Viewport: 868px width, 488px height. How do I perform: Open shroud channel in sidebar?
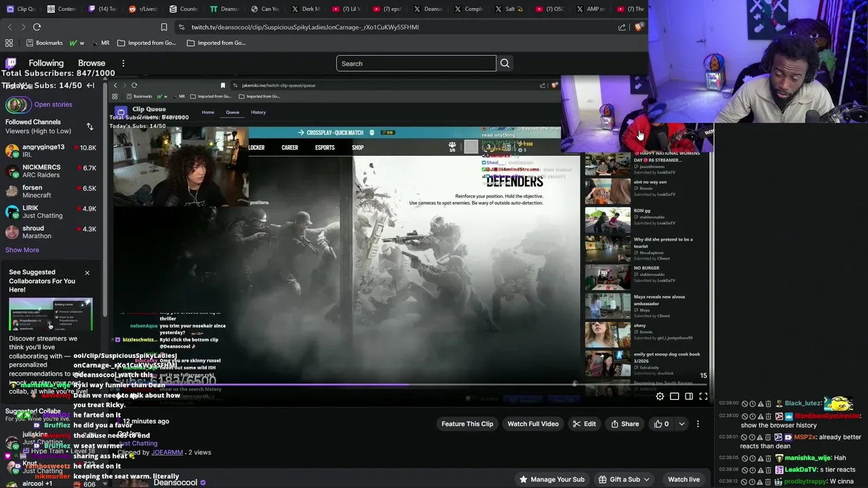tap(52, 232)
